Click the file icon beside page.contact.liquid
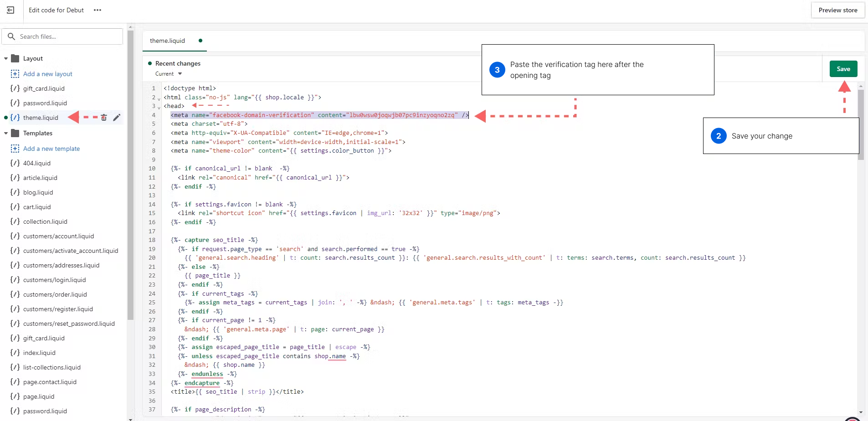Image resolution: width=868 pixels, height=421 pixels. coord(15,382)
